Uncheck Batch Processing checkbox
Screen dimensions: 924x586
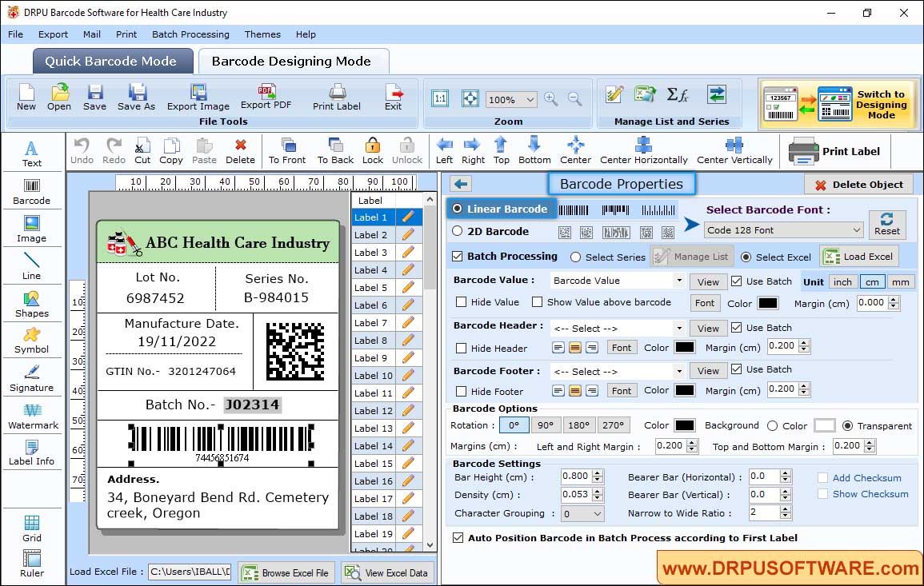point(458,256)
